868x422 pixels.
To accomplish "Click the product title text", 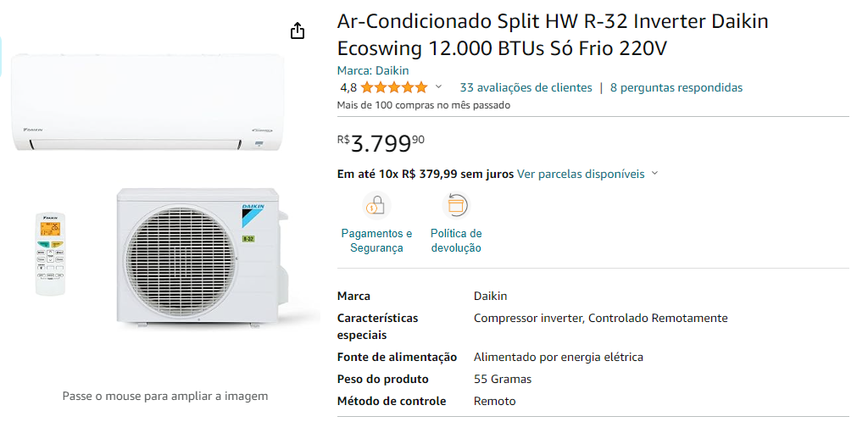I will (x=553, y=35).
